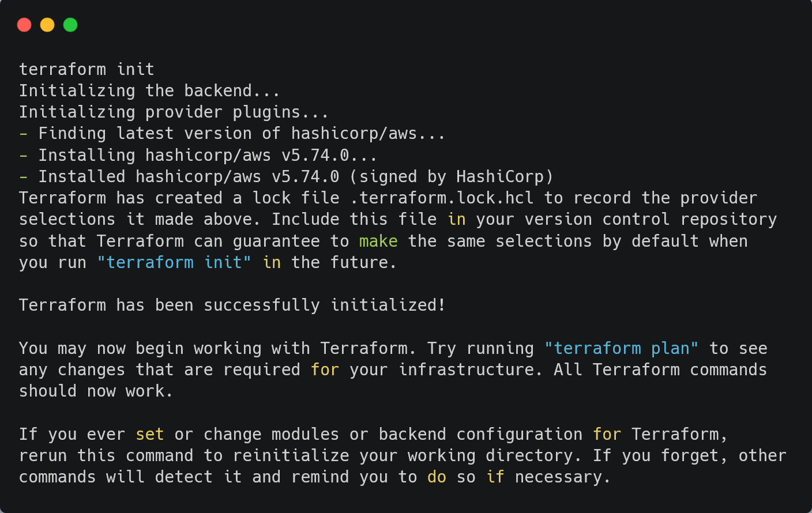Click the green dash before 'Finding latest version'
The image size is (812, 513).
pos(24,134)
